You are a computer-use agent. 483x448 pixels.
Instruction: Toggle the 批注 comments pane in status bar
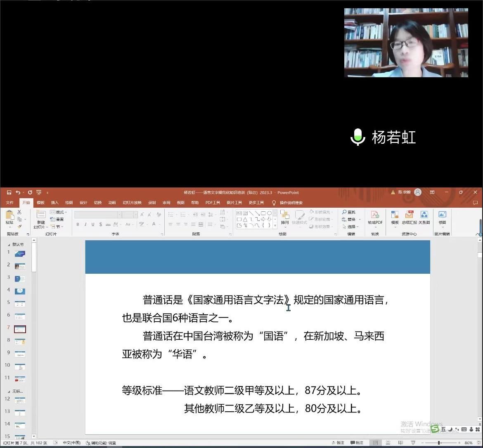[357, 443]
